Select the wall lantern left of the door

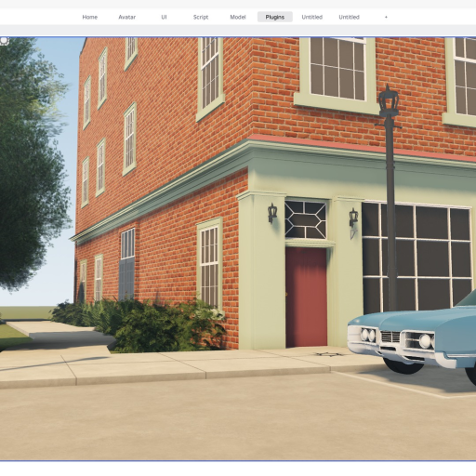[272, 213]
